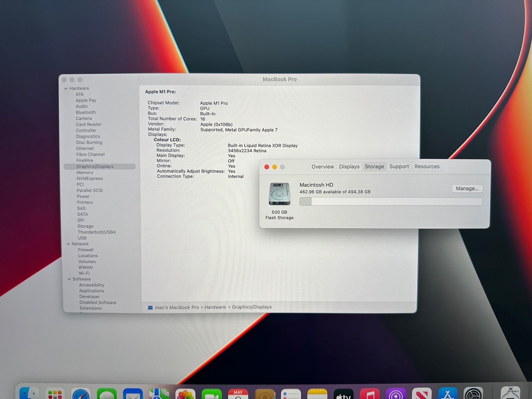Select Thunderbolt/USB4 in the sidebar
Screen dimensions: 532x399
coord(97,232)
